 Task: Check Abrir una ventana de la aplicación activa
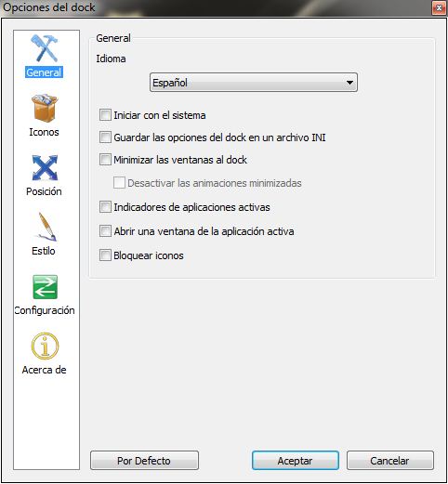(x=105, y=231)
